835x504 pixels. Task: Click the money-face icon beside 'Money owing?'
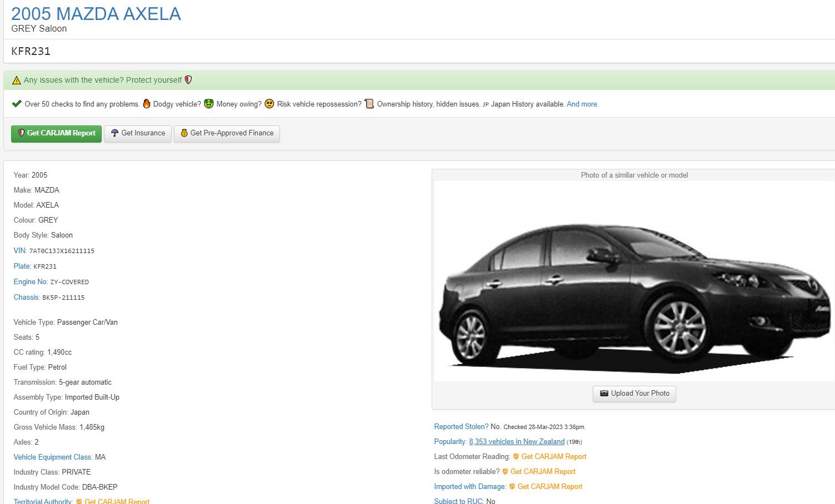point(209,104)
